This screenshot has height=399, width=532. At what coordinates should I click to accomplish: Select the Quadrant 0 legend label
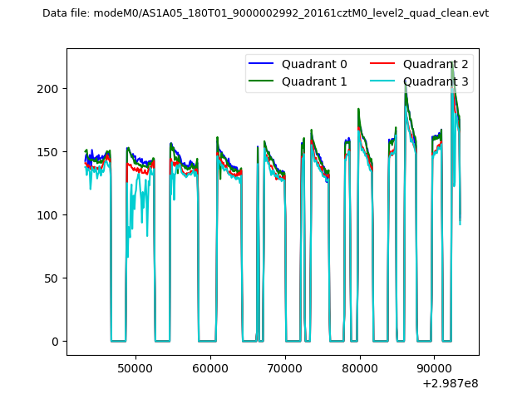coord(314,65)
